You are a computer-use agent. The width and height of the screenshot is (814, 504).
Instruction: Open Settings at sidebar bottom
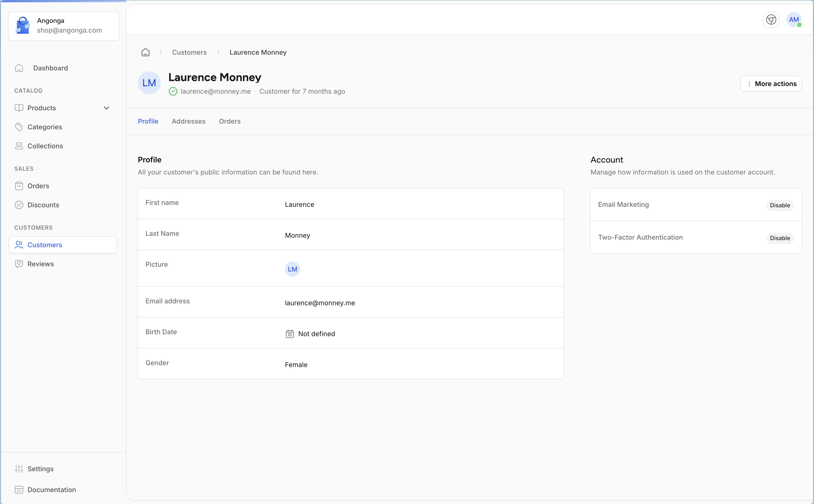[40, 469]
